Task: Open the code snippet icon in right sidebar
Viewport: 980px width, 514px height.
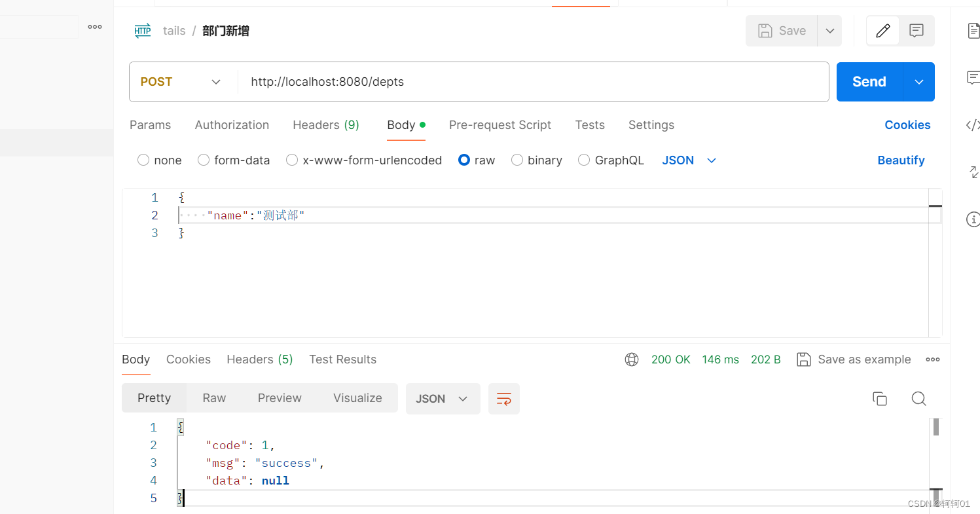Action: [973, 125]
